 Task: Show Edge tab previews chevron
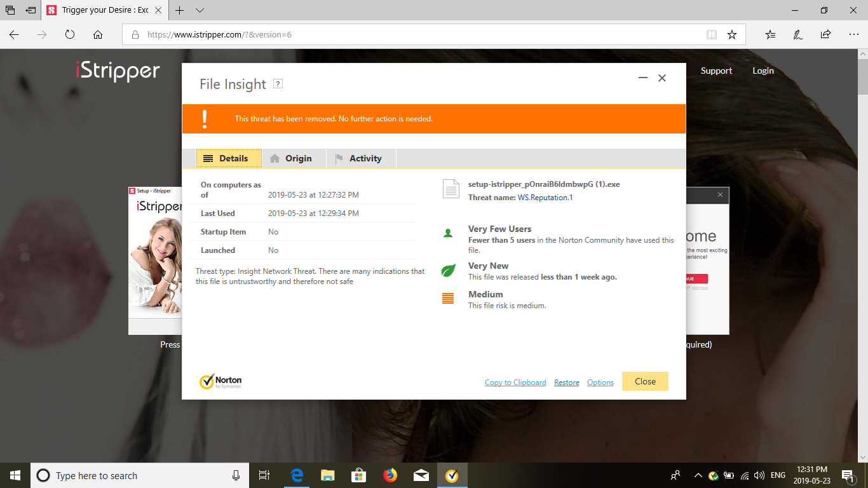pos(200,11)
